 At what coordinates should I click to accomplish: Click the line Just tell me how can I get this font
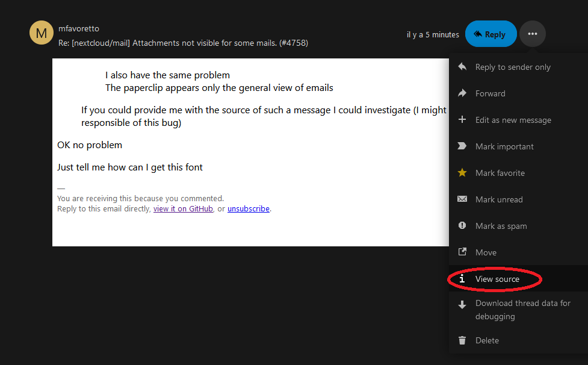pos(130,167)
